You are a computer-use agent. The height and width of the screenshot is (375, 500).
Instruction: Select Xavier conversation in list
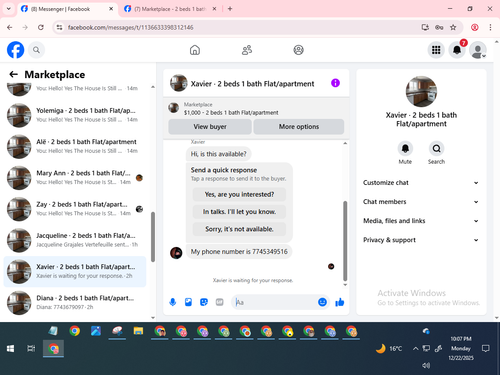point(75,271)
